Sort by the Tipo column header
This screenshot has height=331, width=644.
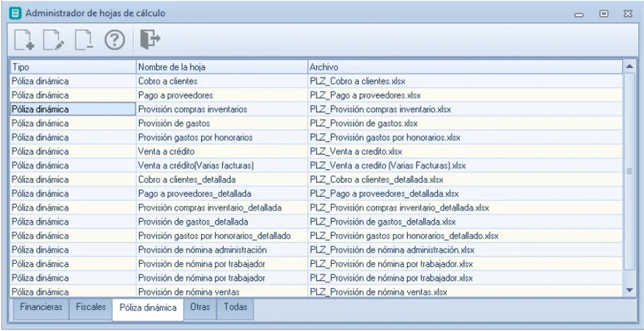pos(73,67)
